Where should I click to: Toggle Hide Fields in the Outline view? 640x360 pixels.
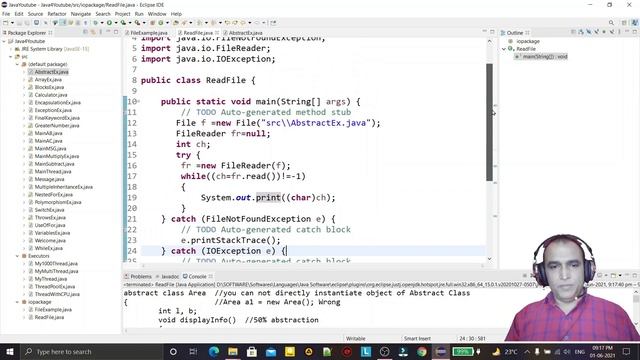click(589, 32)
